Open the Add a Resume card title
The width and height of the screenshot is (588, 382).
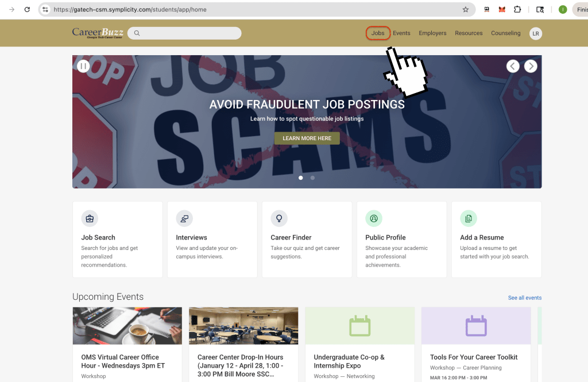point(482,238)
